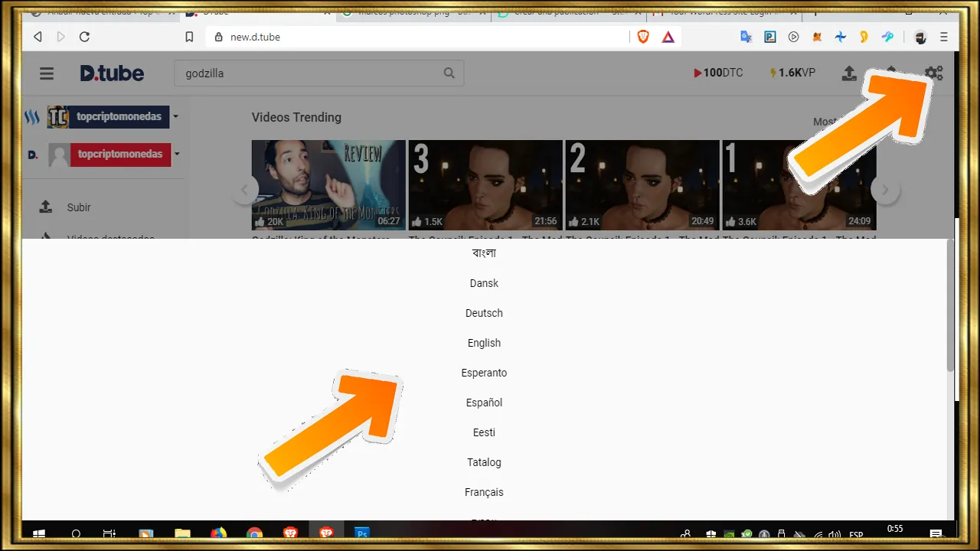The width and height of the screenshot is (980, 551).
Task: Select Español language option
Action: 484,403
